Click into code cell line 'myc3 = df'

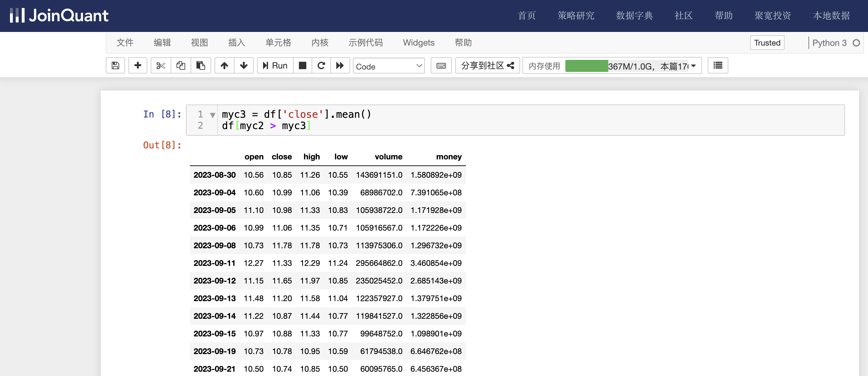pyautogui.click(x=296, y=114)
